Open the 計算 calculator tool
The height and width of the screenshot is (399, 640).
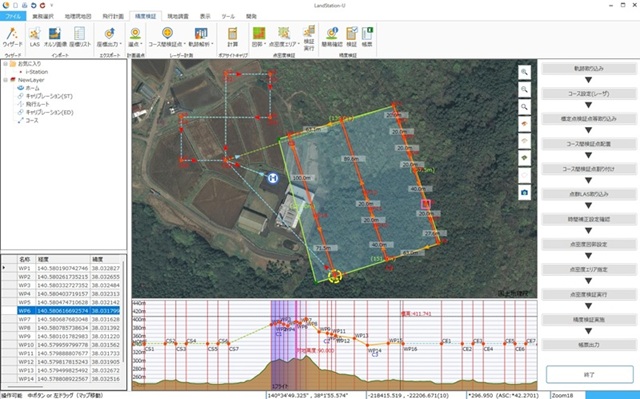233,37
